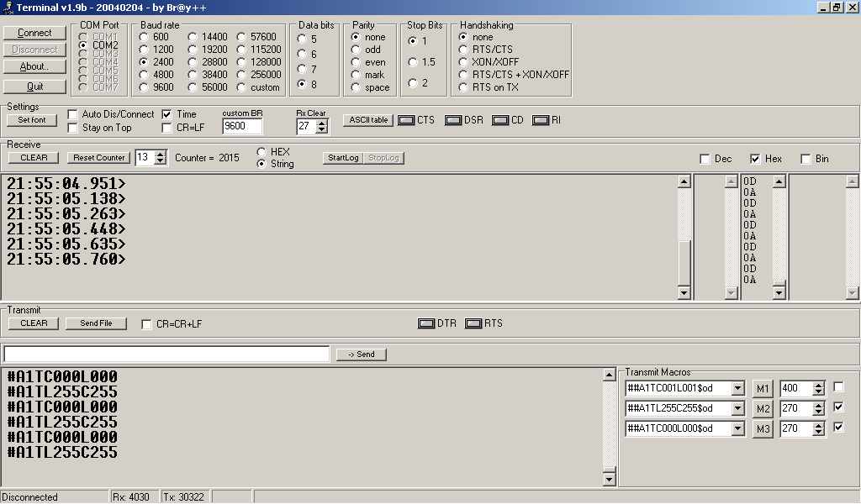Click the RI indicator light
Viewport: 861px width, 504px height.
[541, 120]
